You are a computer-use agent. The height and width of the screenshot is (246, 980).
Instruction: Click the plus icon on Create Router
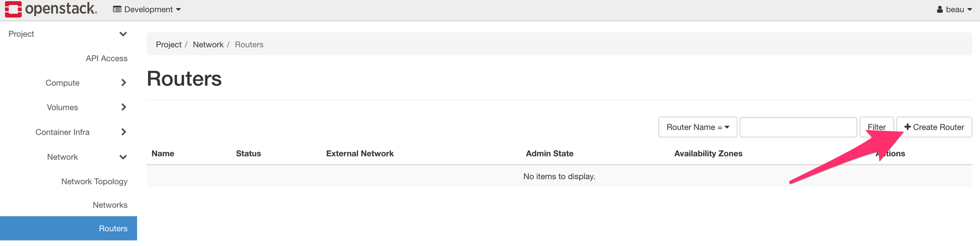[x=907, y=127]
